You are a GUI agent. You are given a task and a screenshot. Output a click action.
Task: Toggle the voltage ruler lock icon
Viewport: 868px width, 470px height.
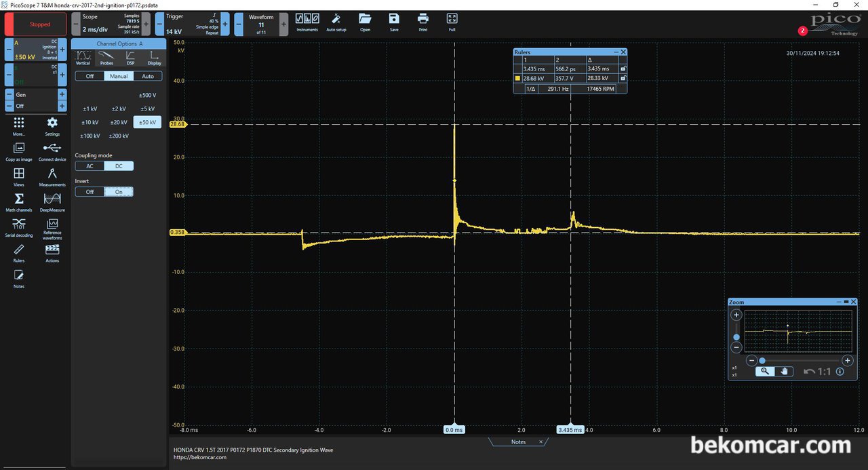623,79
